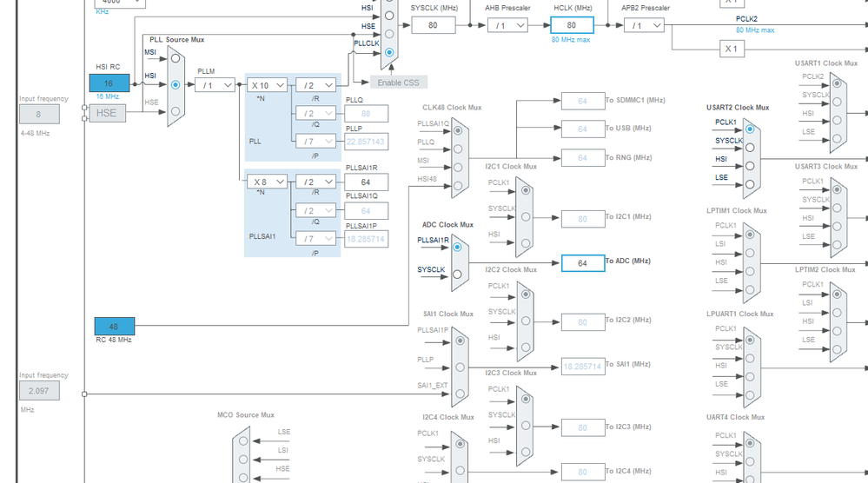Open PLLSAI1 /Q divider dropdown
The height and width of the screenshot is (483, 868).
(315, 211)
